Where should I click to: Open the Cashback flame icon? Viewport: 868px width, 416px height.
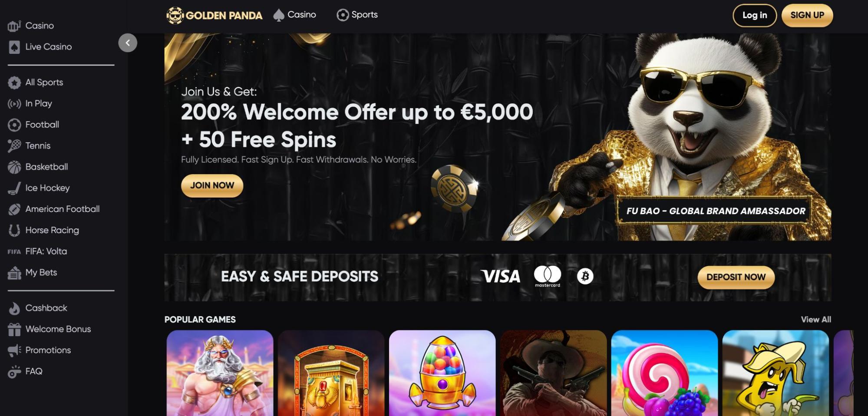point(14,308)
